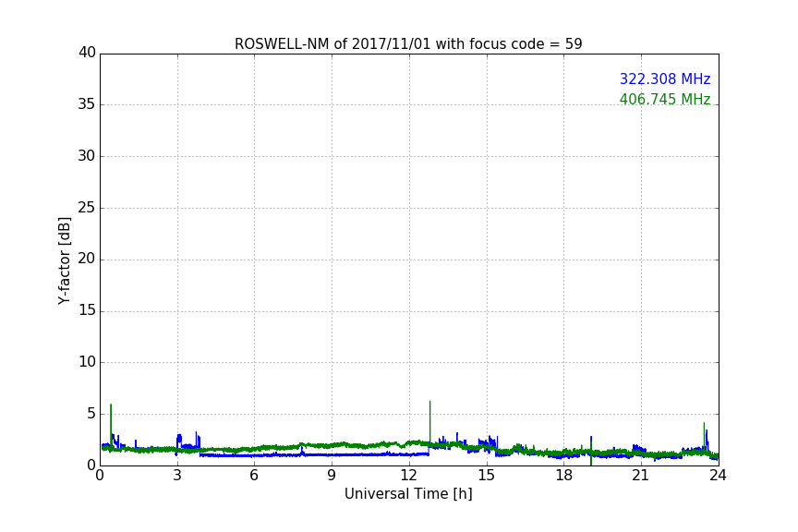Click the x-axis tick label '12'
Image resolution: width=798 pixels, height=532 pixels.
[x=409, y=476]
